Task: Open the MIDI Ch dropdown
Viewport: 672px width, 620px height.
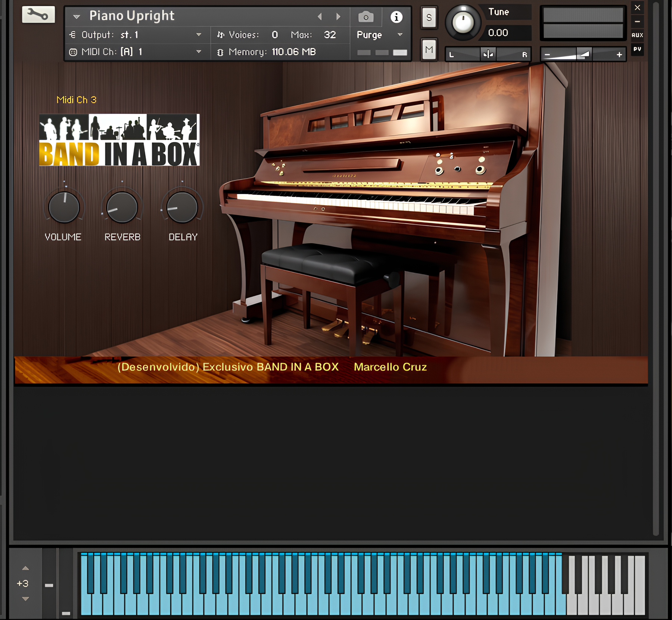Action: click(199, 52)
